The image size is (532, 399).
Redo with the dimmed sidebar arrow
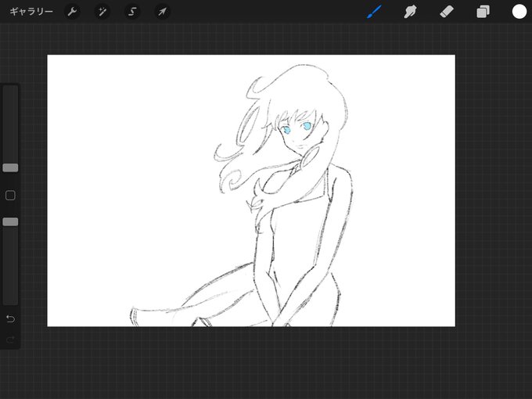[10, 340]
